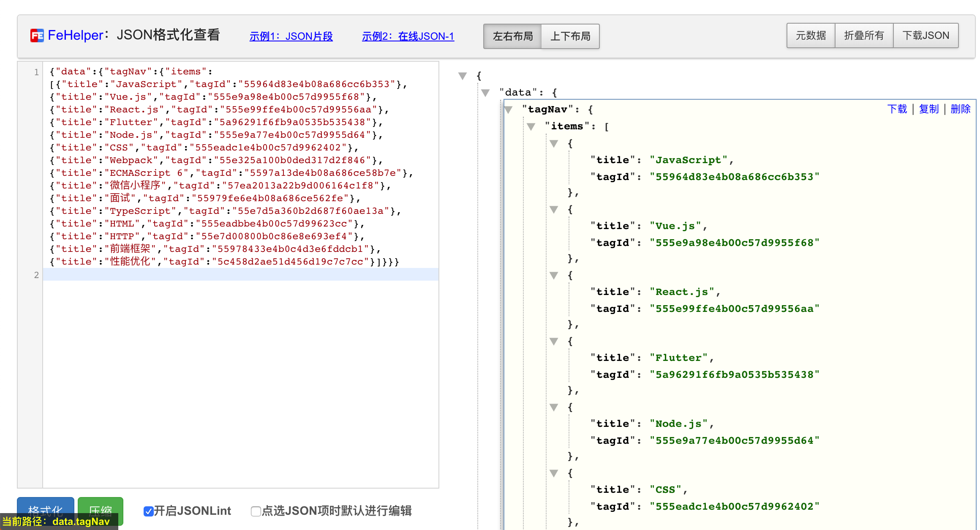This screenshot has height=530, width=980.
Task: Click the 前端框架 line in editor
Action: click(x=215, y=249)
